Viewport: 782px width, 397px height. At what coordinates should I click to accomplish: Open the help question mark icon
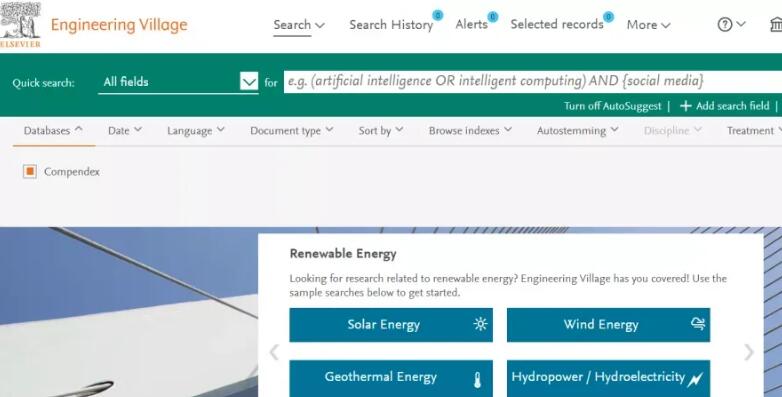[x=724, y=24]
